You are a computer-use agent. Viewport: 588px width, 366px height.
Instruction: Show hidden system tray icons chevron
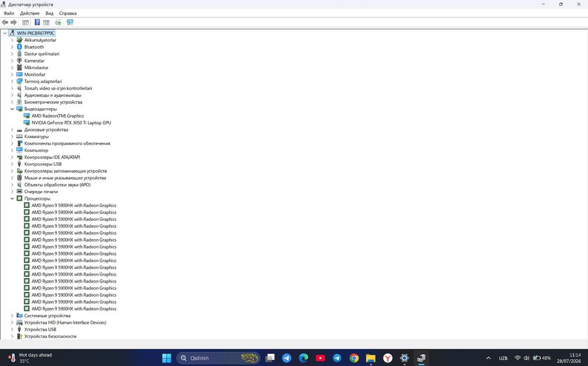[x=488, y=358]
